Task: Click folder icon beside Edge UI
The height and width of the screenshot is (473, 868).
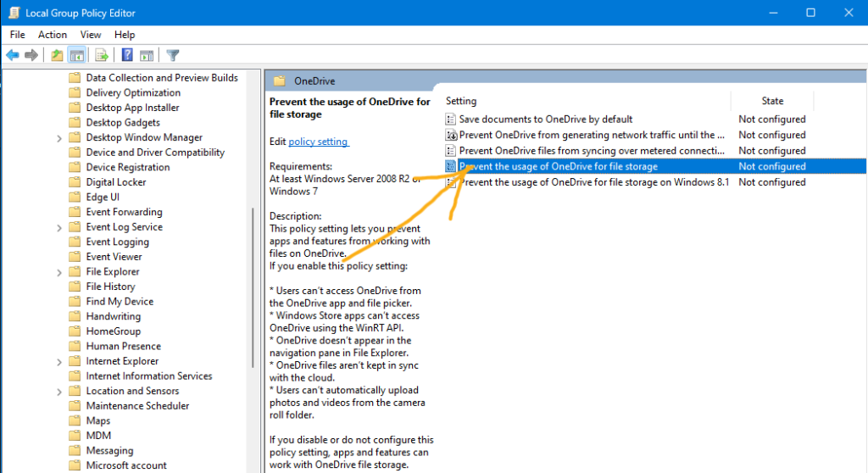Action: coord(75,198)
